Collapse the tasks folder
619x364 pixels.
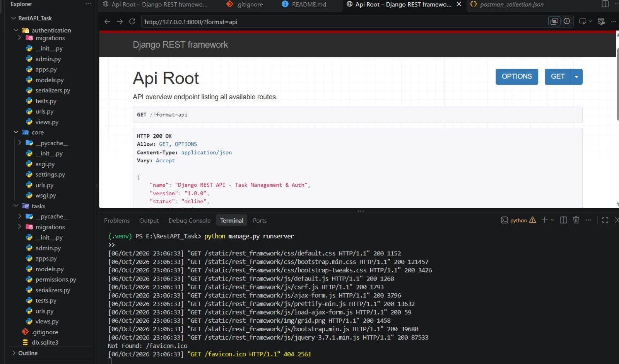coord(16,206)
